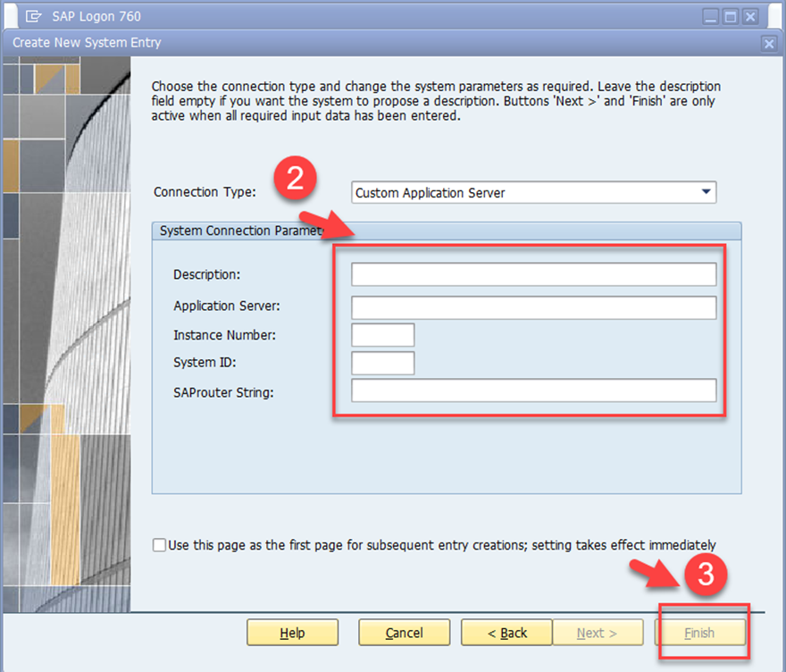Image resolution: width=786 pixels, height=672 pixels.
Task: Click the SAP Logon title bar icon
Action: (34, 17)
